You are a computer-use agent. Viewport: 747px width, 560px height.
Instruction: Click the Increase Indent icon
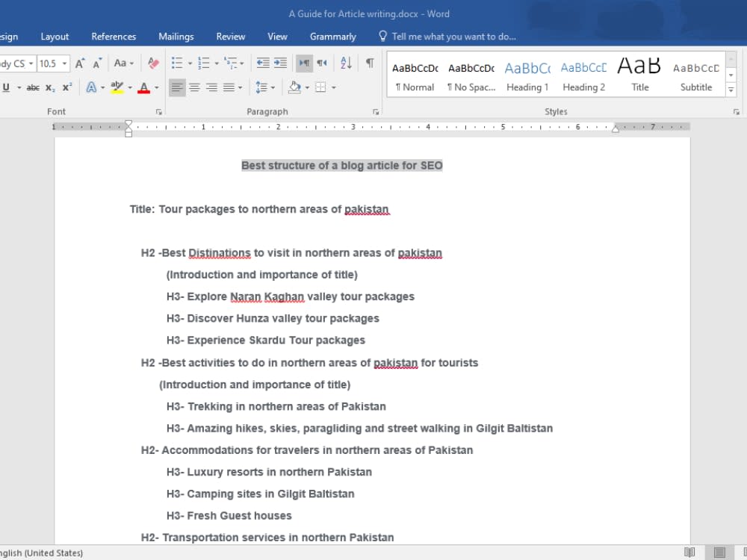tap(281, 63)
